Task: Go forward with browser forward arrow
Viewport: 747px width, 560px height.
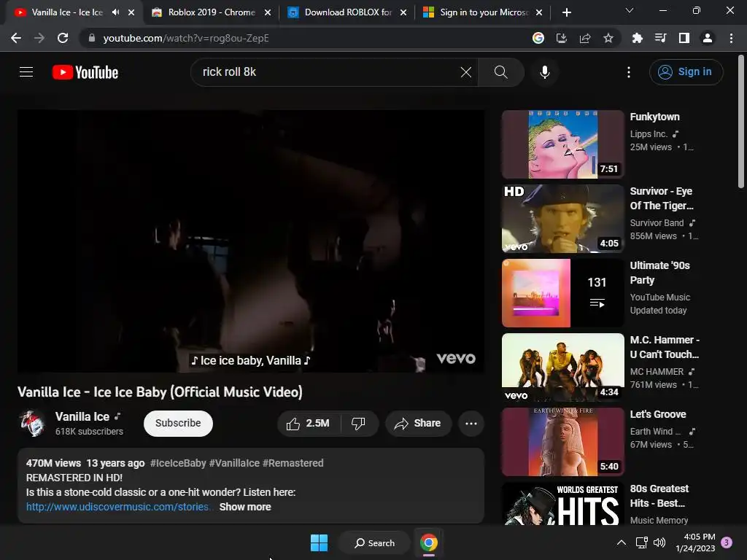Action: [x=39, y=38]
